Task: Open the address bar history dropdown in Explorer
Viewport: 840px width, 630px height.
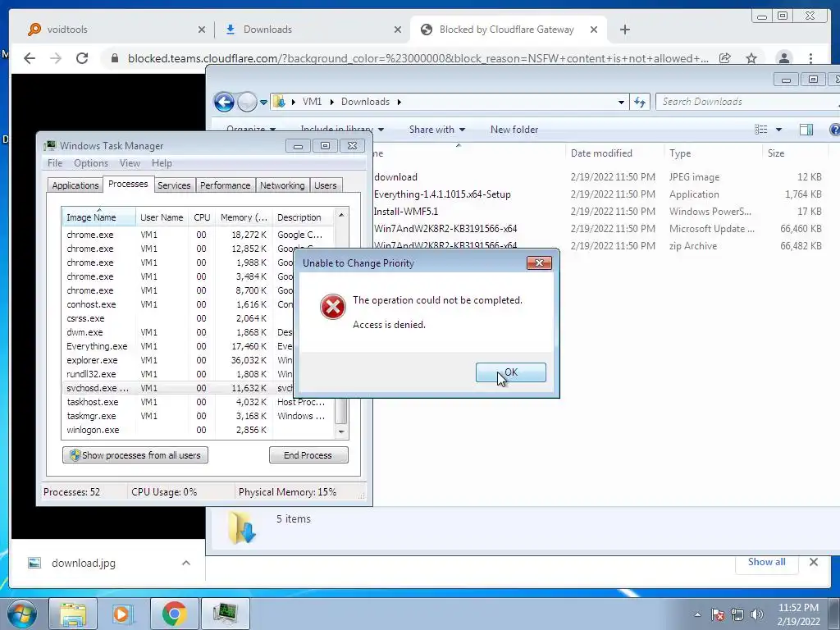Action: [x=621, y=102]
